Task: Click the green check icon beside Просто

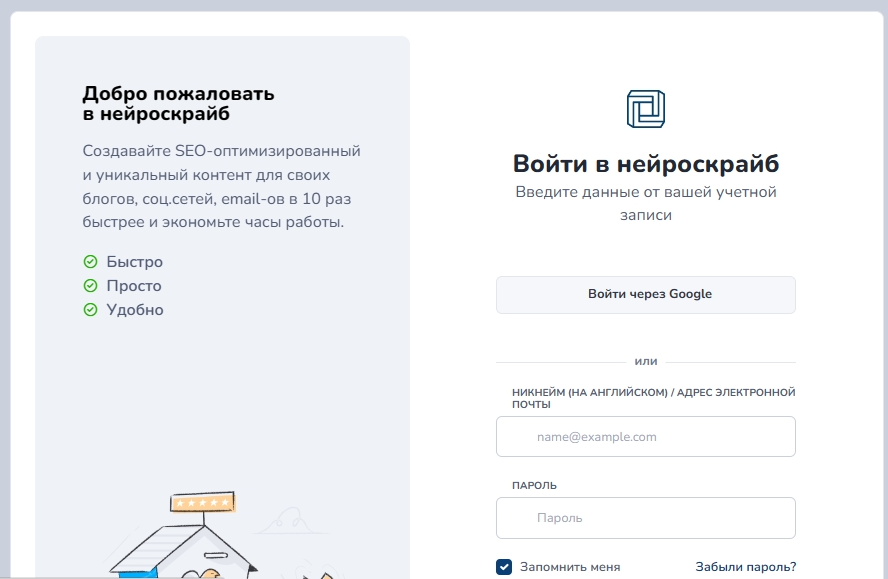Action: coord(91,286)
